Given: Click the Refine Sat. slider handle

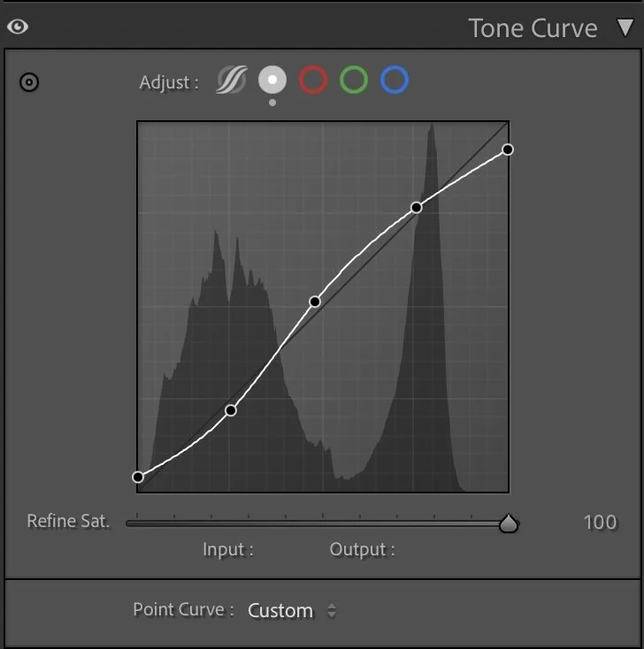Looking at the screenshot, I should point(508,523).
